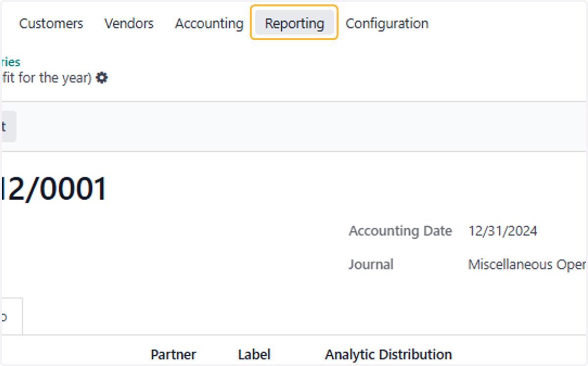Screen dimensions: 588x366
Task: Open the Configuration menu
Action: pyautogui.click(x=387, y=23)
